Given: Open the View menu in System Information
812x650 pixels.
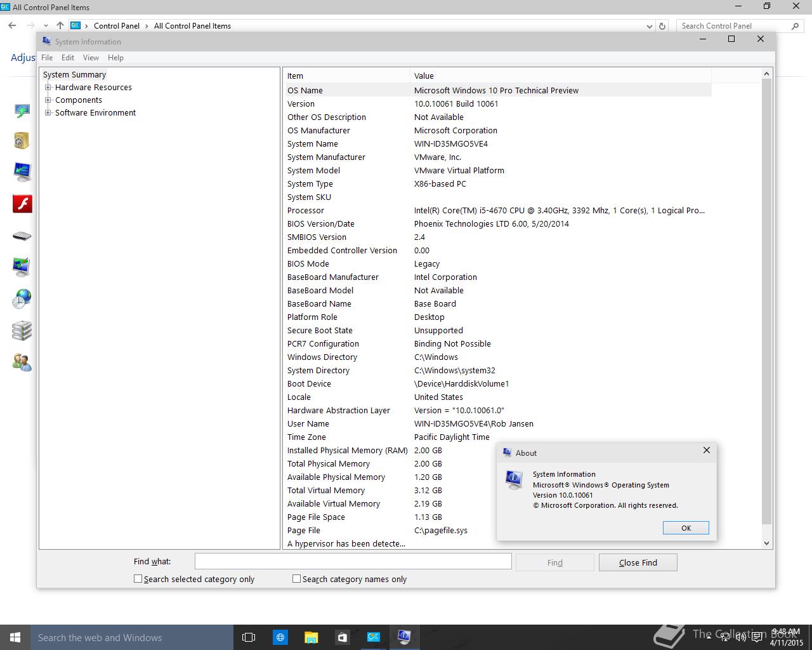Looking at the screenshot, I should 91,58.
